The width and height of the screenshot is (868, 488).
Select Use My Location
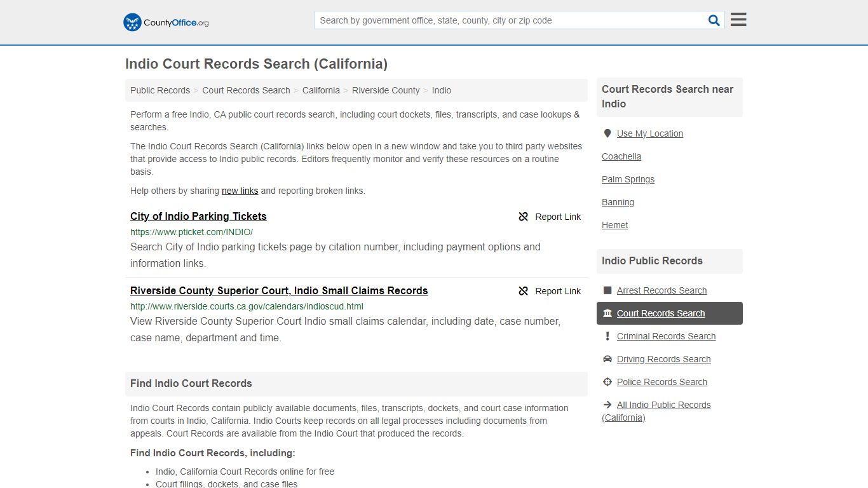[x=649, y=133]
